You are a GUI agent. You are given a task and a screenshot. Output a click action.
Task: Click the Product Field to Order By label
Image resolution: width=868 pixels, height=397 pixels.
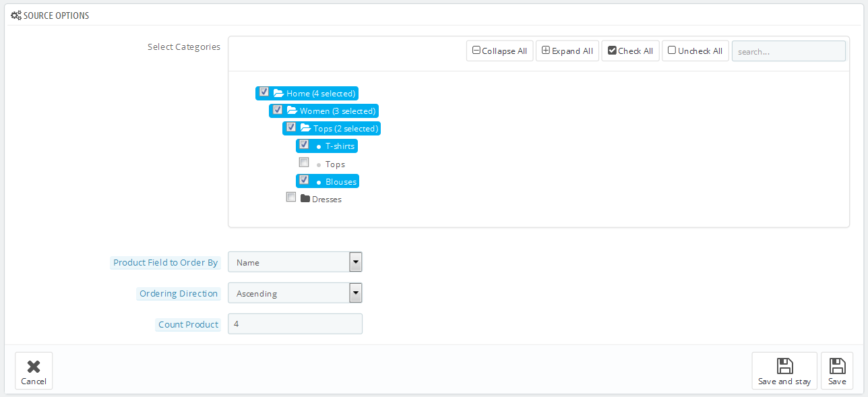tap(165, 263)
